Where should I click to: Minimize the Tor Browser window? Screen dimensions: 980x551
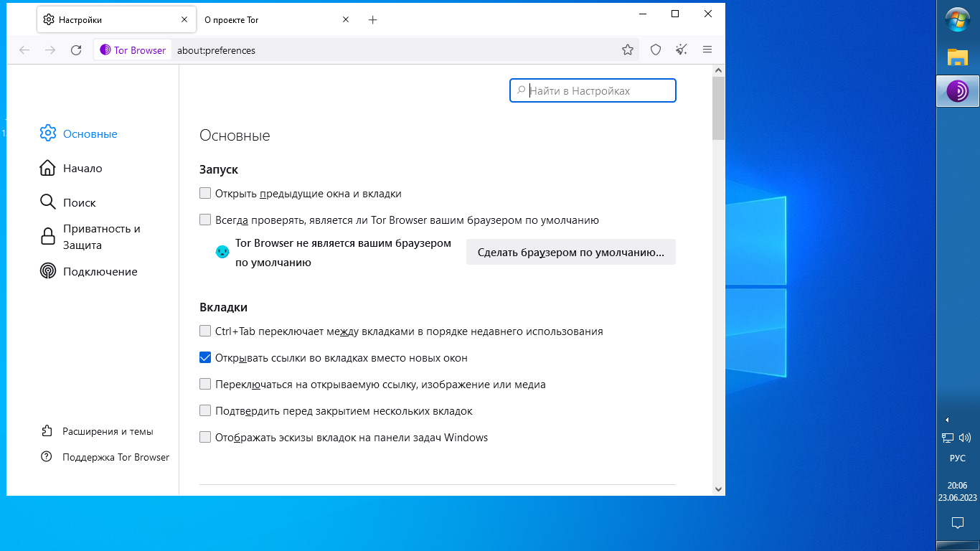[642, 14]
